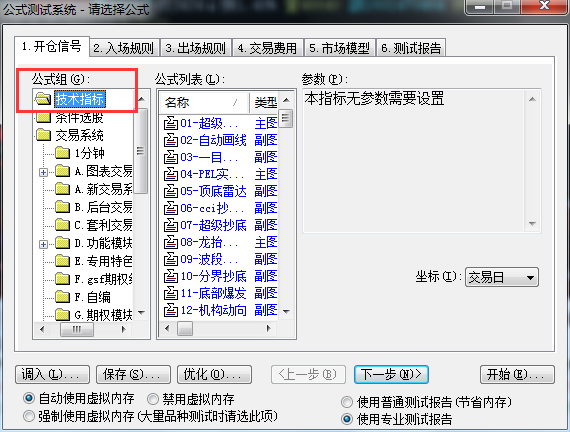Viewport: 570px width, 432px height.
Task: Expand the A.图表交易 tree node
Action: [43, 172]
